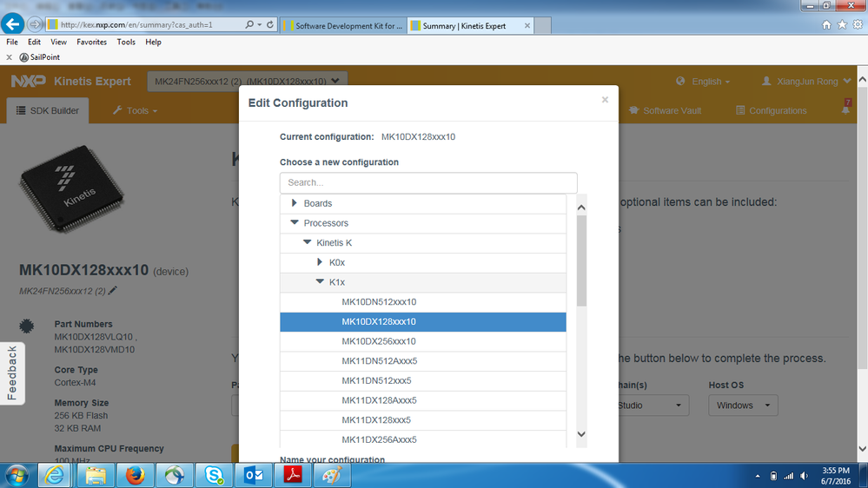Open the Tools dropdown in navigation bar

click(x=135, y=110)
